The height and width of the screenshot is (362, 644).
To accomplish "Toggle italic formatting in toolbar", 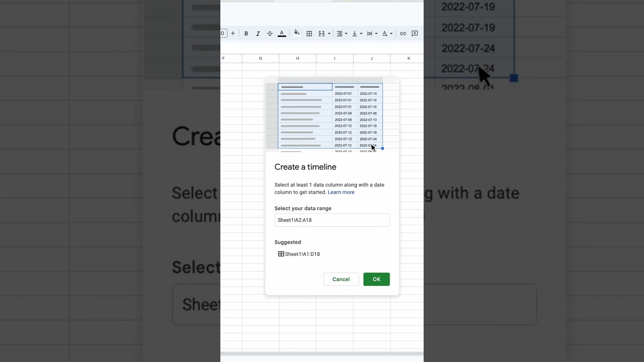I will tap(258, 34).
